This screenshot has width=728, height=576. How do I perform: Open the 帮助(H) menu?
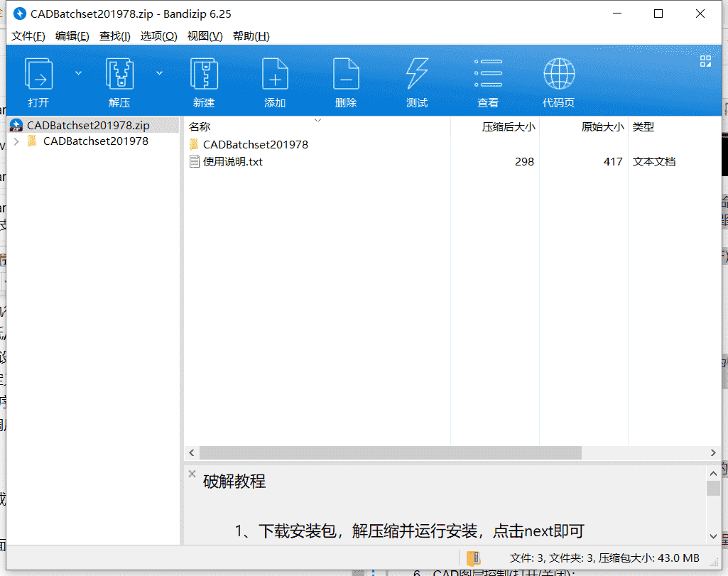tap(251, 36)
